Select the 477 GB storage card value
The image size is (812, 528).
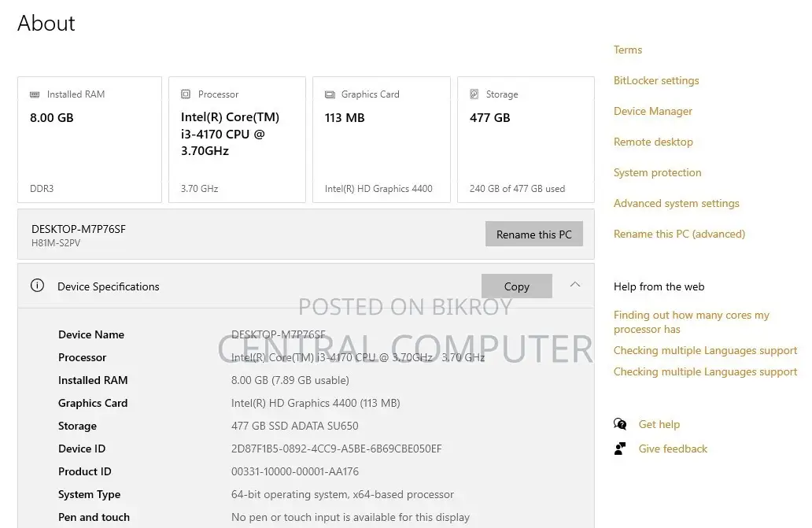[490, 118]
